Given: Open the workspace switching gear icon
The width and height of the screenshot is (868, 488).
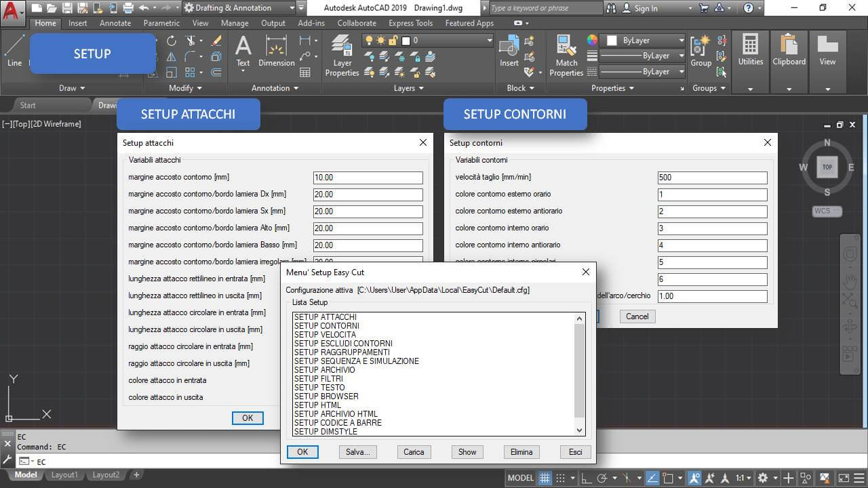Looking at the screenshot, I should pos(763,478).
